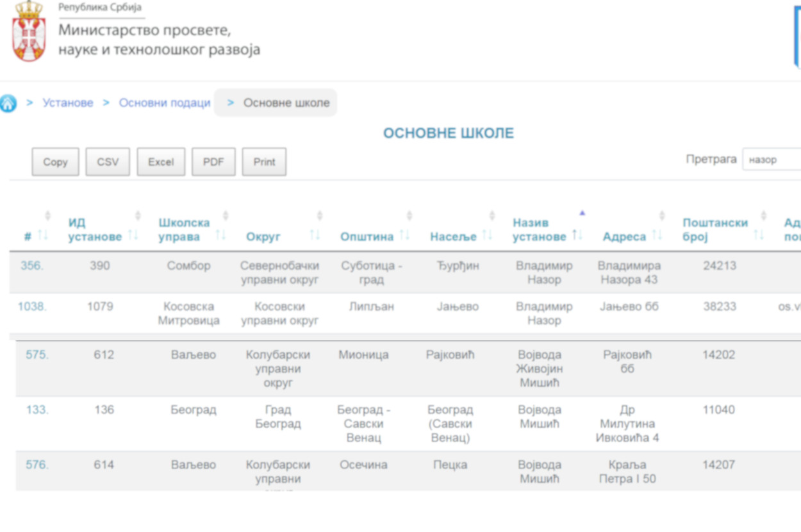Click the home icon in breadcrumb
This screenshot has height=532, width=801.
click(8, 103)
